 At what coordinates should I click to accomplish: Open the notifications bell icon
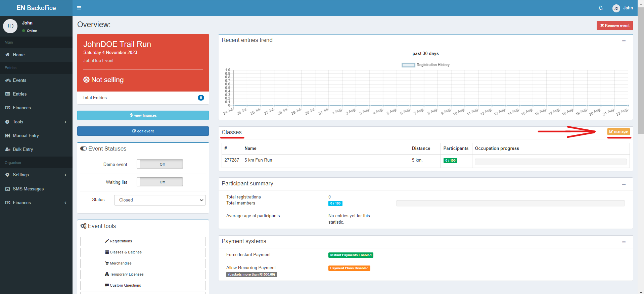click(601, 8)
